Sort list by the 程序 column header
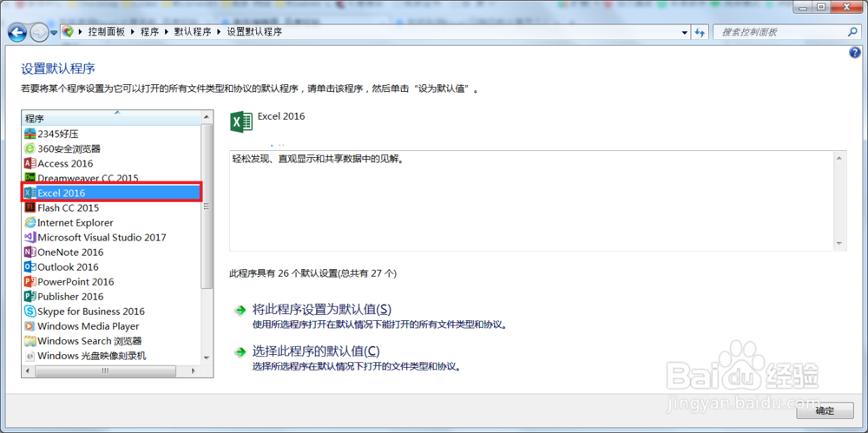The height and width of the screenshot is (433, 868). (x=111, y=117)
